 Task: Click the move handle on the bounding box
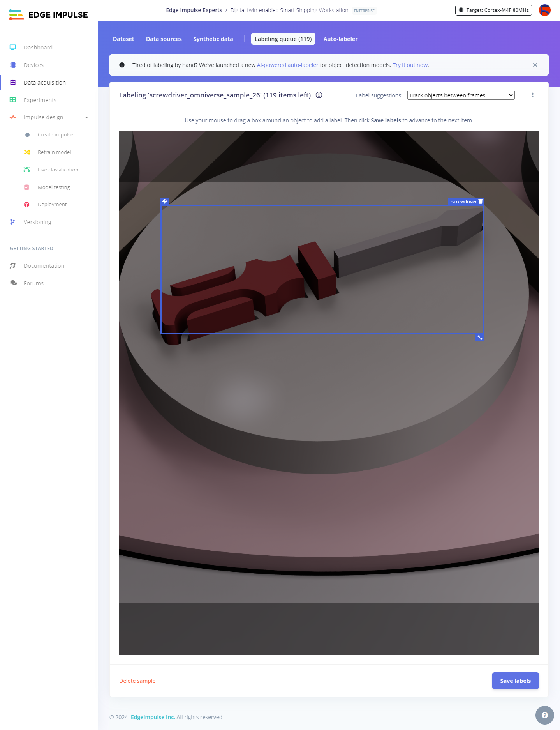[165, 202]
